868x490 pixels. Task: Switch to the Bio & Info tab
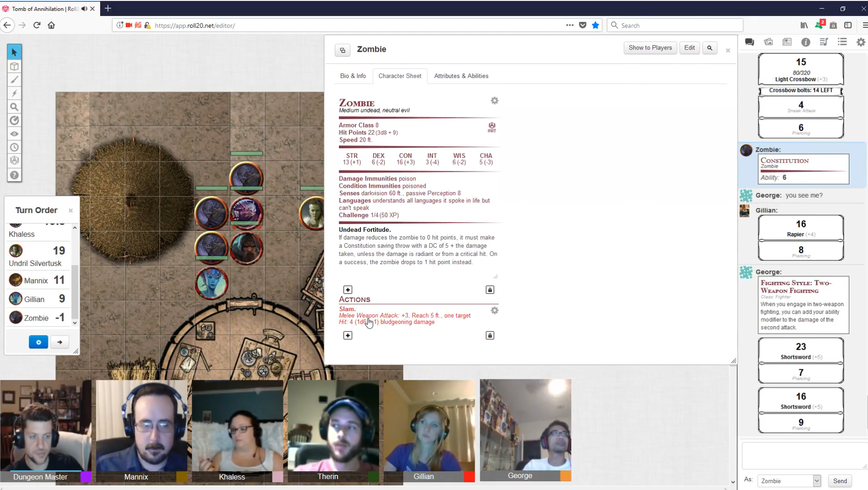(x=353, y=76)
